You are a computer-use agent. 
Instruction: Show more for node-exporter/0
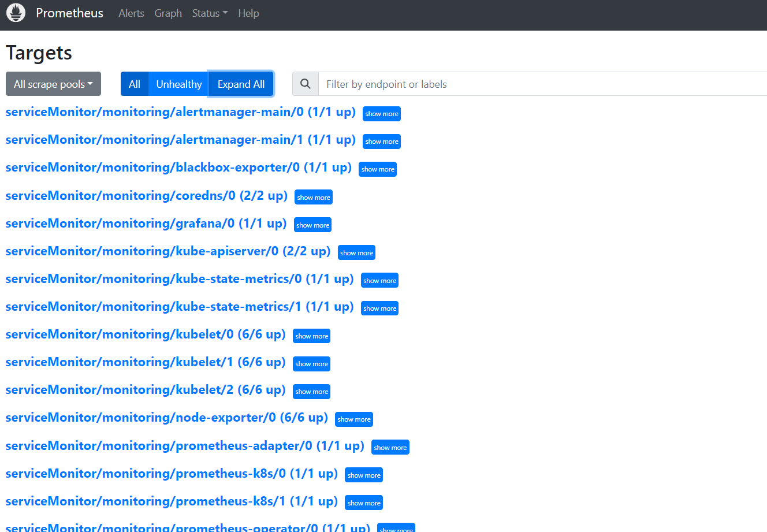[x=354, y=419]
